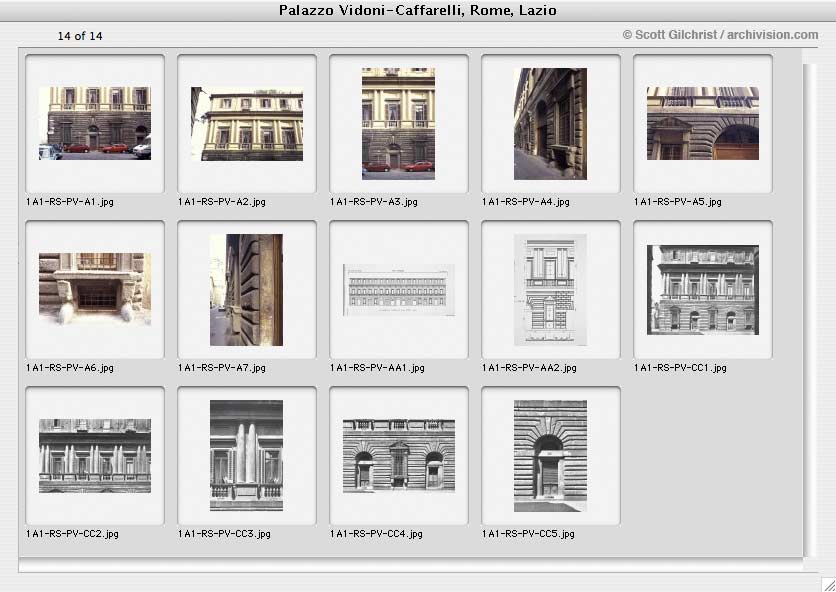The height and width of the screenshot is (592, 836).
Task: Click the filename label 1A1-RS-PV-CC5.jpg
Action: (528, 533)
